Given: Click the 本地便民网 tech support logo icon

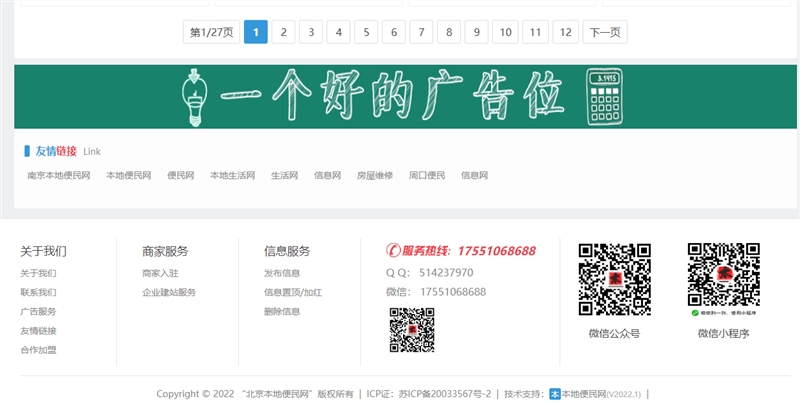Looking at the screenshot, I should (555, 394).
